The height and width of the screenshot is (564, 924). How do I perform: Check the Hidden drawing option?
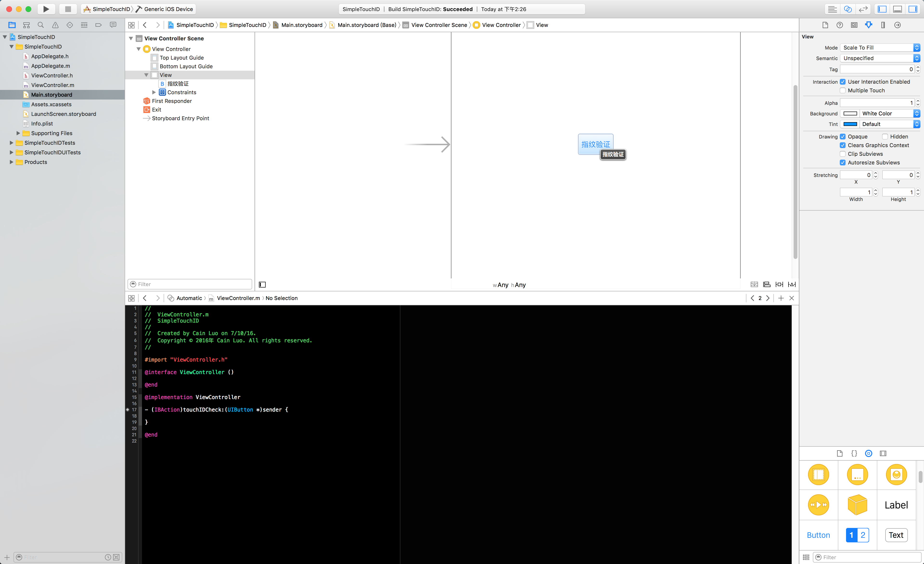click(x=885, y=136)
